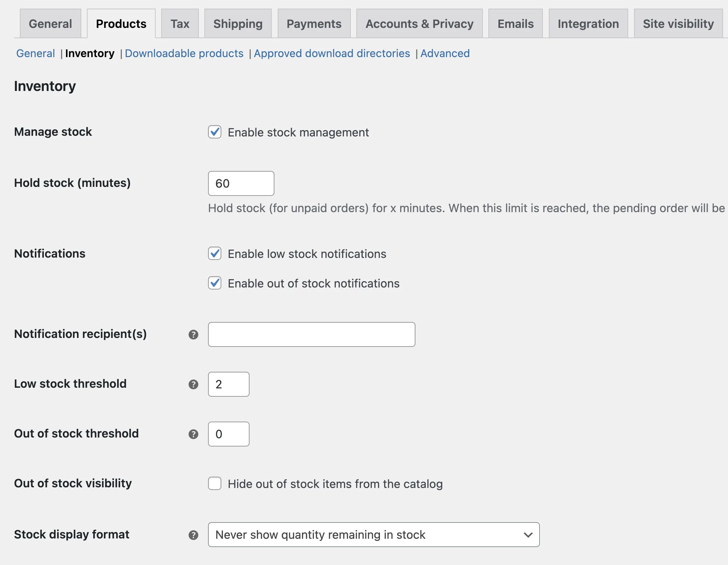
Task: Switch to the Emails tab
Action: 515,24
